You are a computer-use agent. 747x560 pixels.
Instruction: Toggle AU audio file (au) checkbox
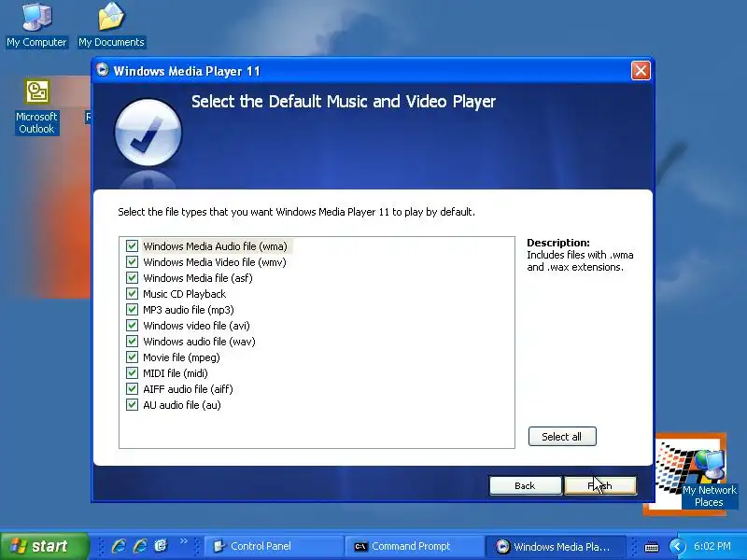(x=132, y=405)
